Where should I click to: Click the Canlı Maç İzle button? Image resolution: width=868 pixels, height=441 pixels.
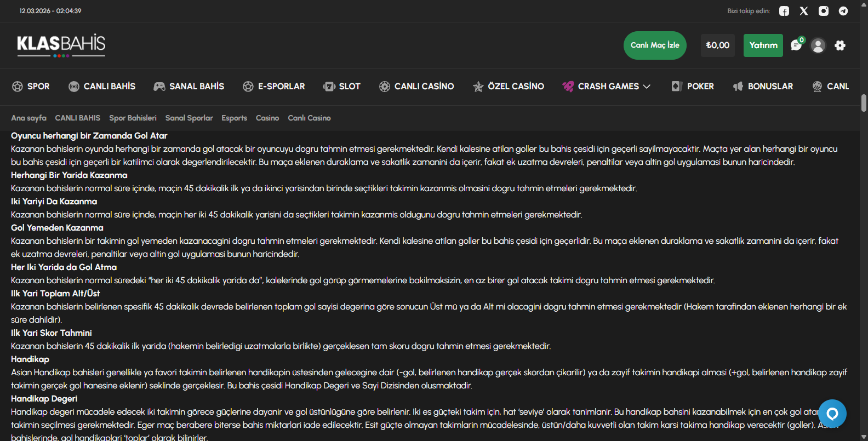click(655, 45)
